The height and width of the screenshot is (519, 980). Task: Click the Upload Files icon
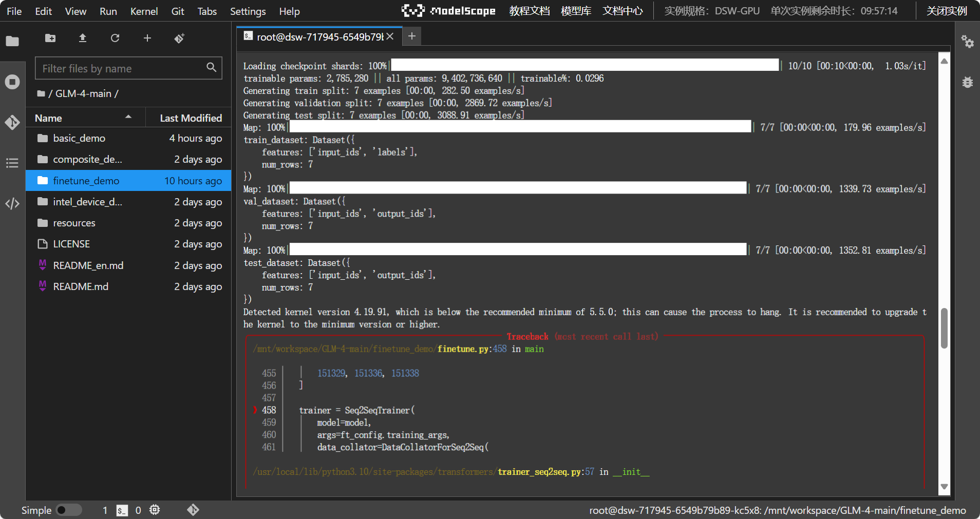(x=83, y=38)
